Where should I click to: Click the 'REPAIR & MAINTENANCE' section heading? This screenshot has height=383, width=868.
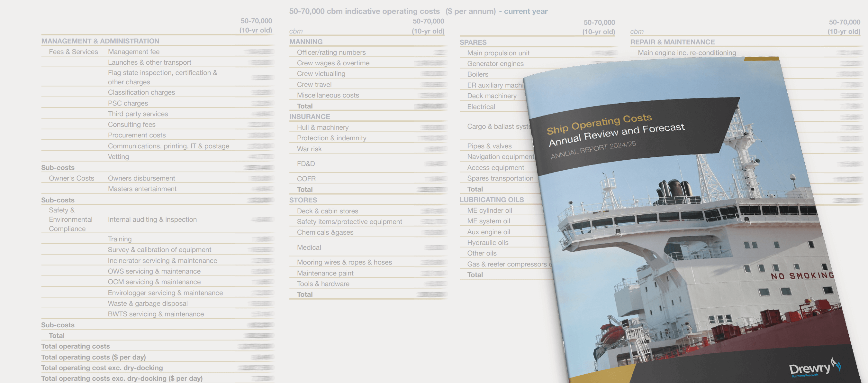[672, 42]
